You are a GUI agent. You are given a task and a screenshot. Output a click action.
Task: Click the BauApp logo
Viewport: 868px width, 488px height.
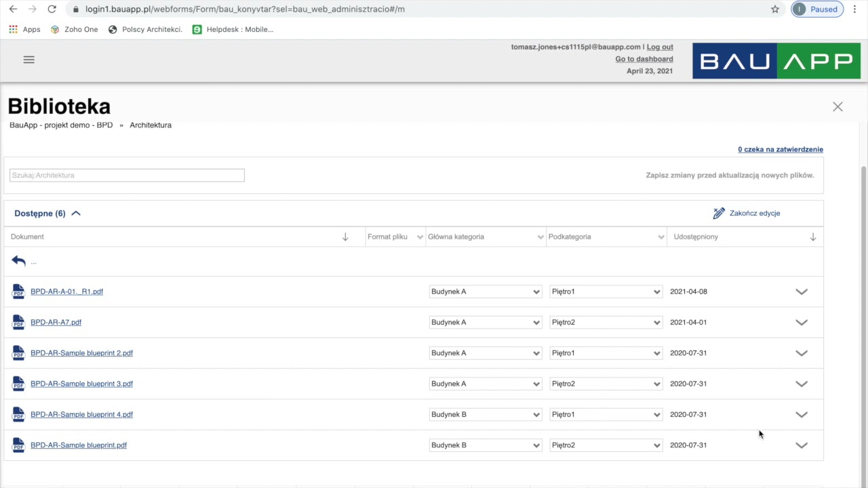[x=776, y=61]
